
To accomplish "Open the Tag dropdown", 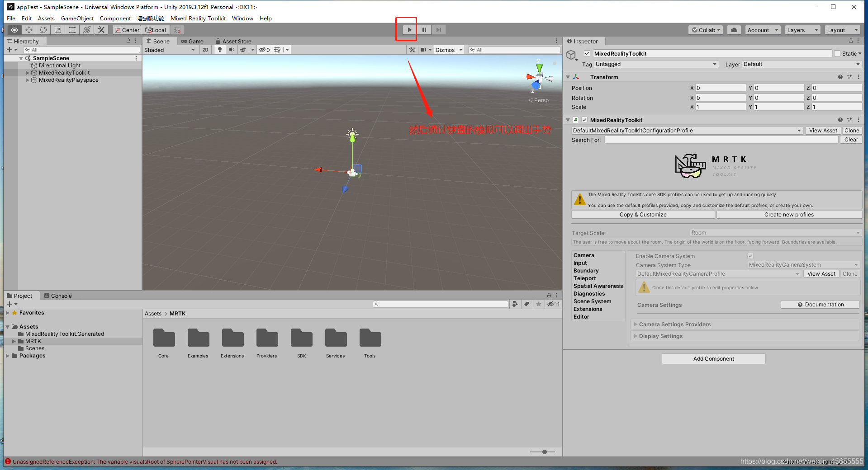I will 656,64.
